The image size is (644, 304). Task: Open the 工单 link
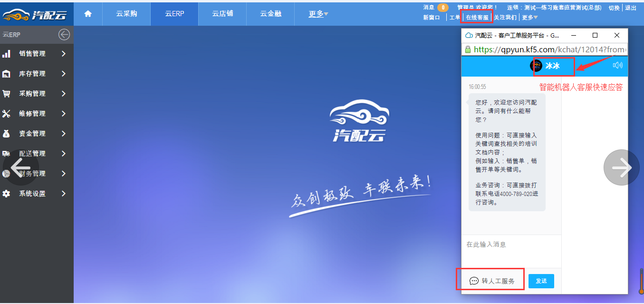(x=455, y=18)
